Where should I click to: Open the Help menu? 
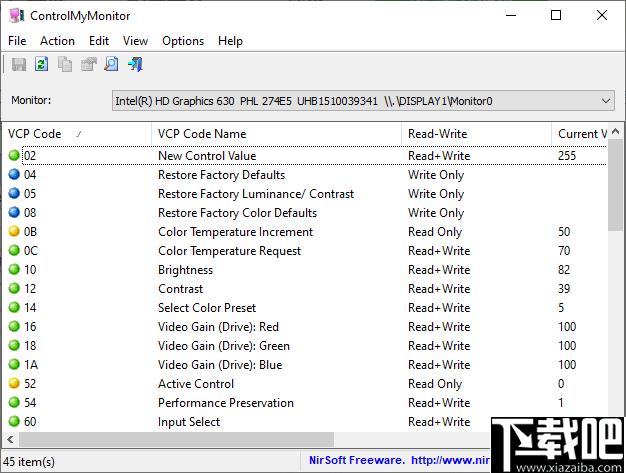pos(230,41)
